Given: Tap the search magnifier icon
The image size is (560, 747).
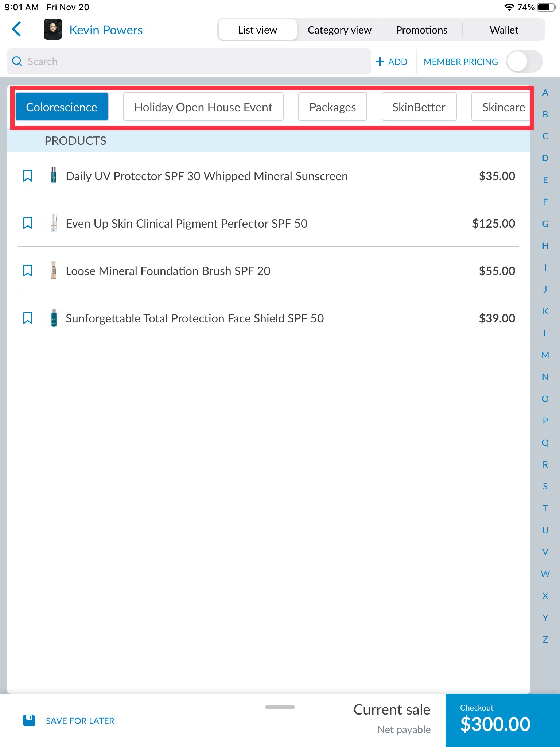Looking at the screenshot, I should click(x=17, y=61).
